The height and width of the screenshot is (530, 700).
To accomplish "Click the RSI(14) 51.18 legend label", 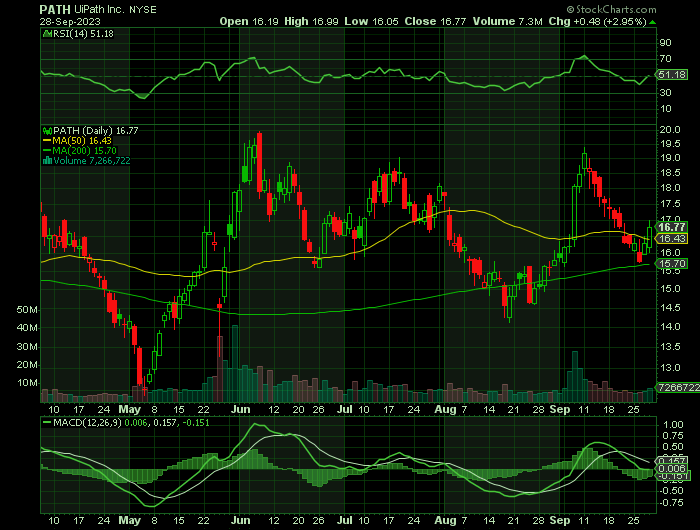I will (83, 33).
